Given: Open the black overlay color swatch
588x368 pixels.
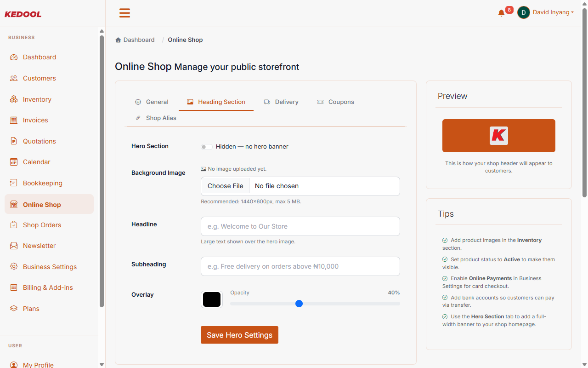Looking at the screenshot, I should pyautogui.click(x=212, y=300).
